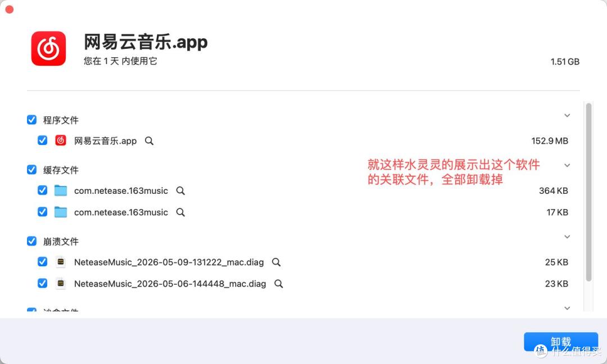The width and height of the screenshot is (607, 364).
Task: Reveal NeteaseMusic_2026-05-06-144448_mac.diag using magnifier icon
Action: (278, 284)
